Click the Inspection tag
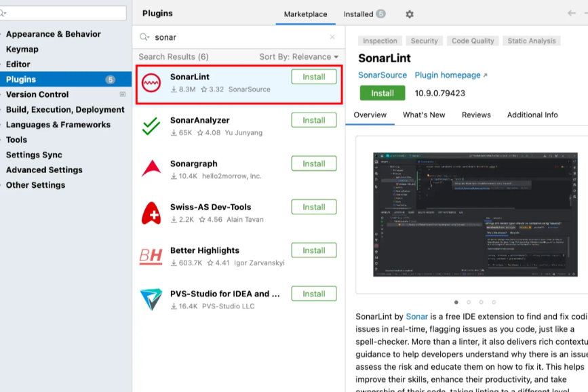The image size is (588, 392). 380,41
